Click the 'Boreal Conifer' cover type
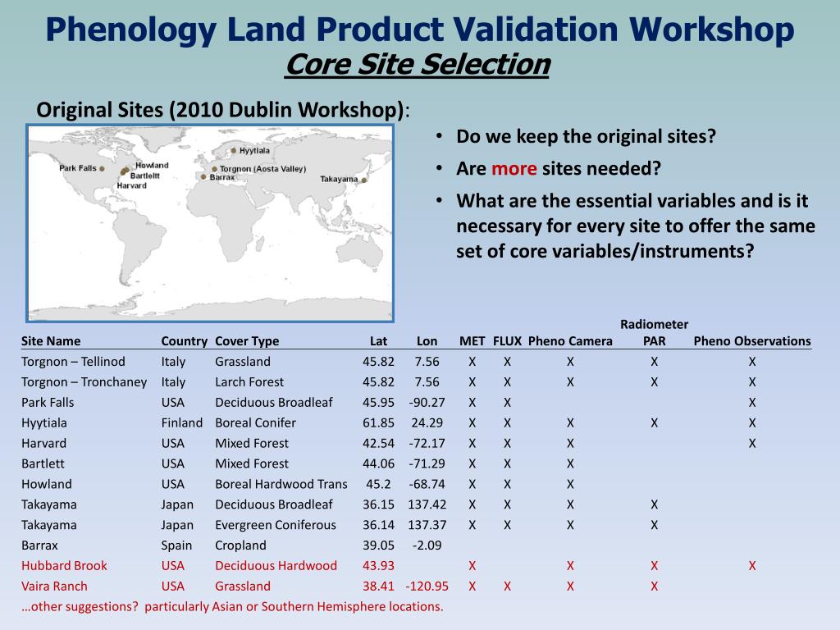The image size is (840, 630). point(256,422)
